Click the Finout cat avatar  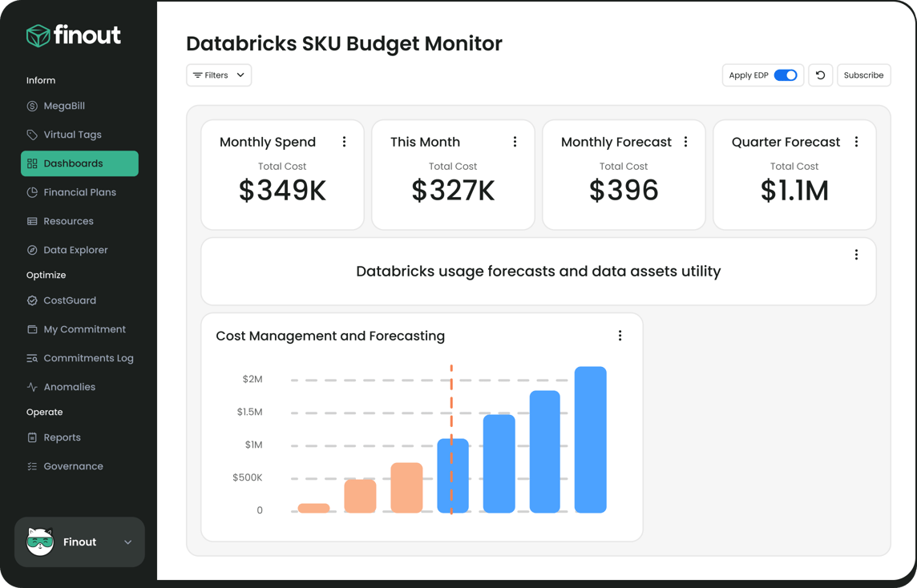pyautogui.click(x=40, y=542)
